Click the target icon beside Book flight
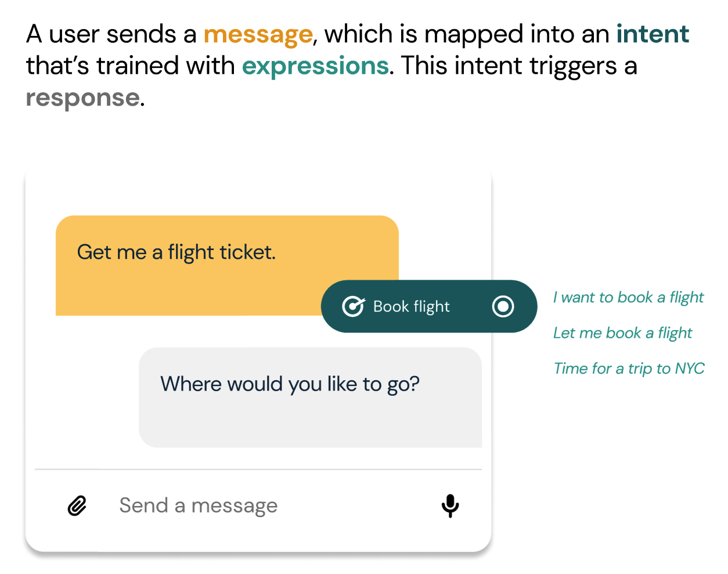The width and height of the screenshot is (728, 574). [x=353, y=306]
